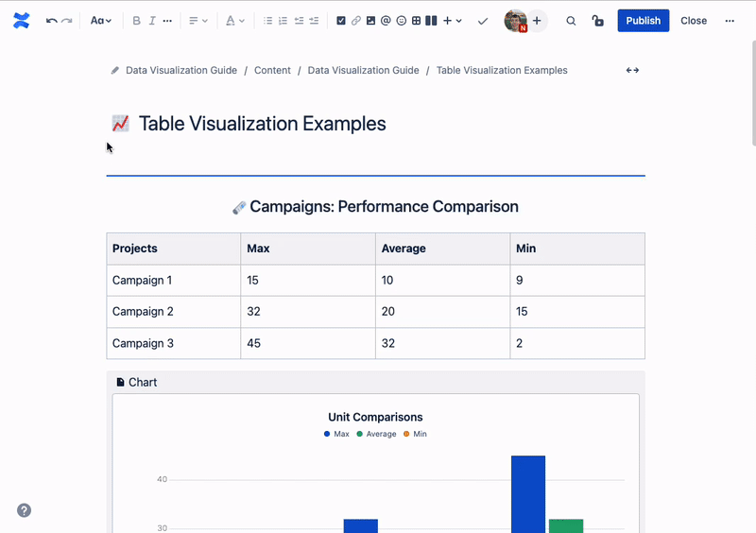Open the Table Visualization Examples breadcrumb
The height and width of the screenshot is (533, 756).
point(502,71)
